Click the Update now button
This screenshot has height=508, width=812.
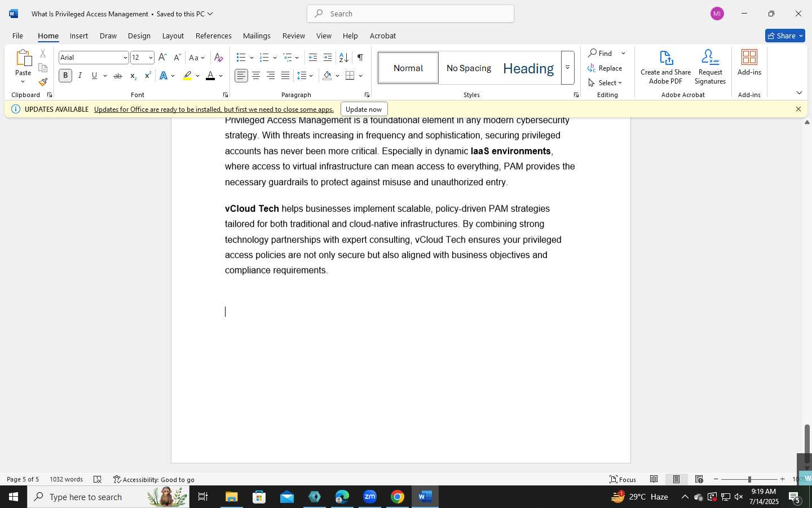pyautogui.click(x=364, y=109)
